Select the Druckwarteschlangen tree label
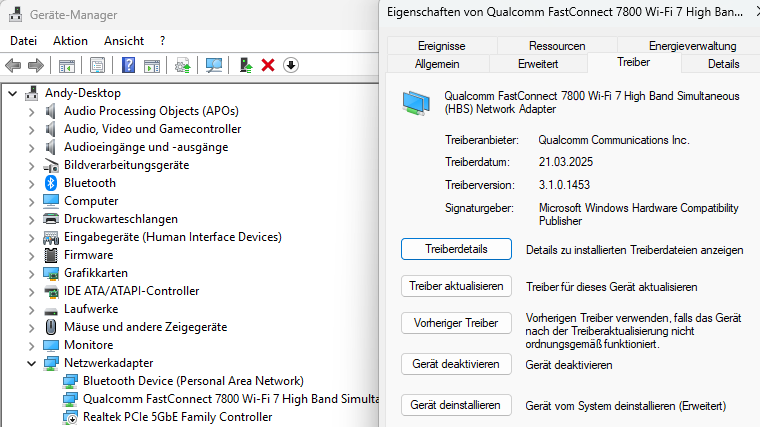The image size is (760, 427). [121, 219]
